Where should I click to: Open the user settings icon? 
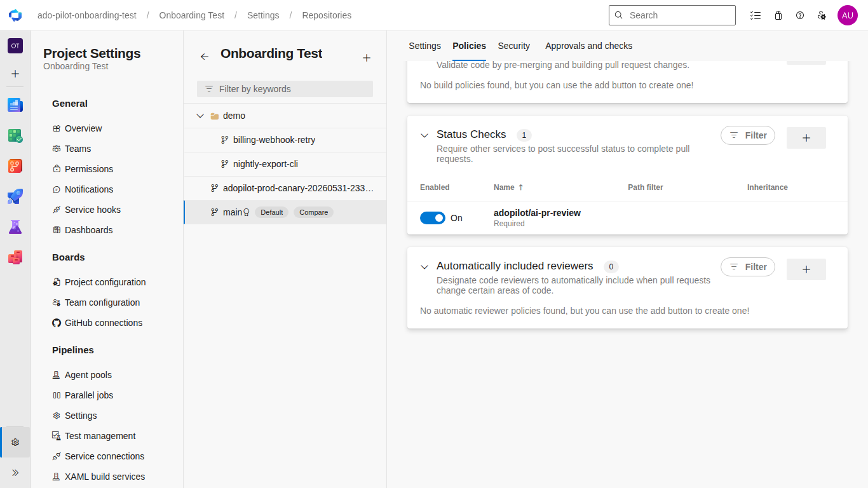(x=822, y=15)
